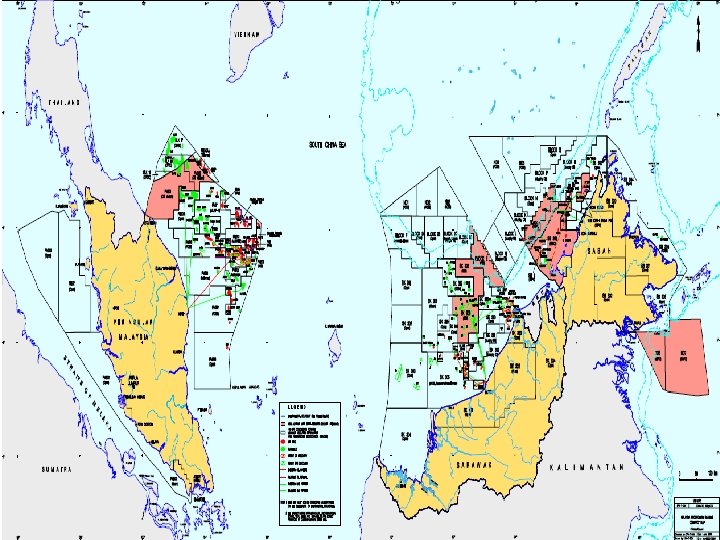
Task: Click the STRAITS OF MALACCA label
Action: point(87,393)
